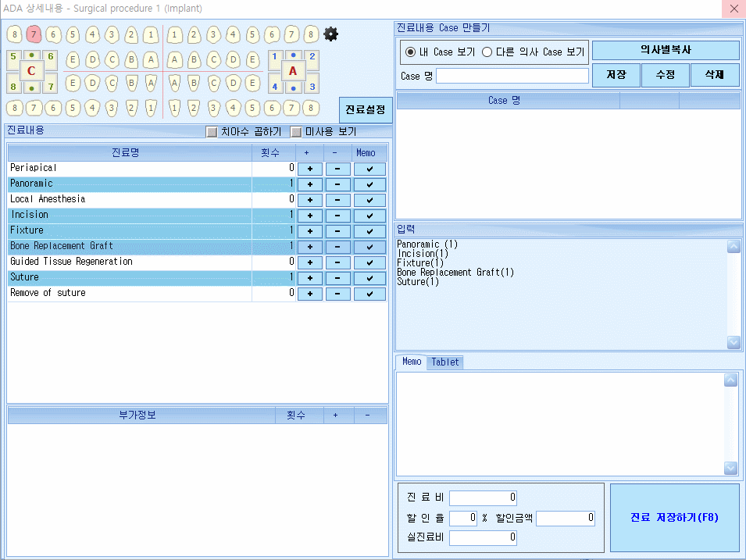Screen dimensions: 746x560
Task: Click the 진료설정 button
Action: (x=366, y=110)
